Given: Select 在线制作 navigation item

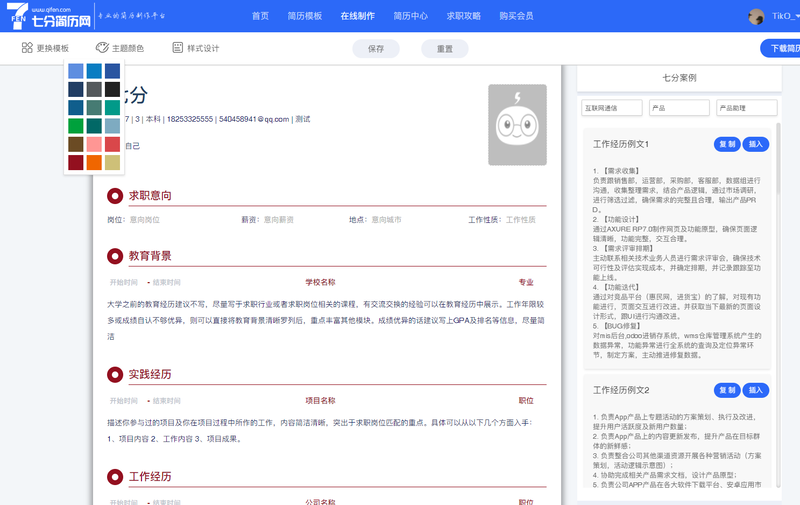Looking at the screenshot, I should point(358,16).
